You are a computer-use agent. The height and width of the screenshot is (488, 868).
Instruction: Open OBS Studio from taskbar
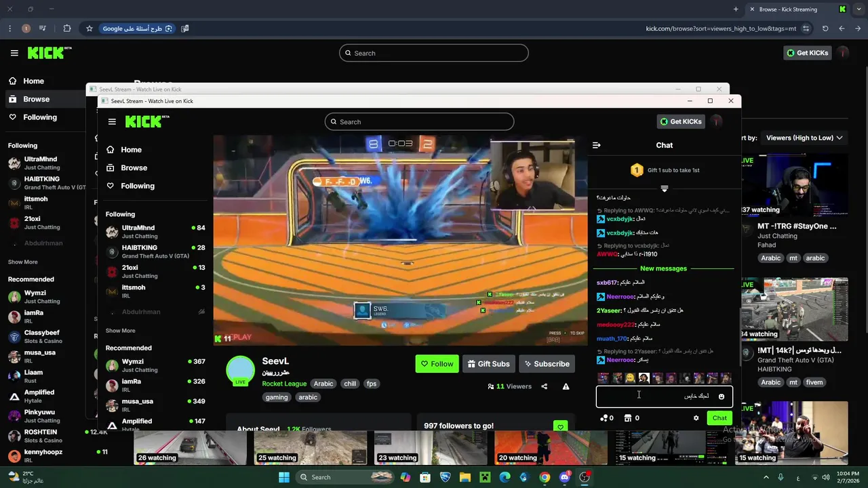(x=585, y=477)
